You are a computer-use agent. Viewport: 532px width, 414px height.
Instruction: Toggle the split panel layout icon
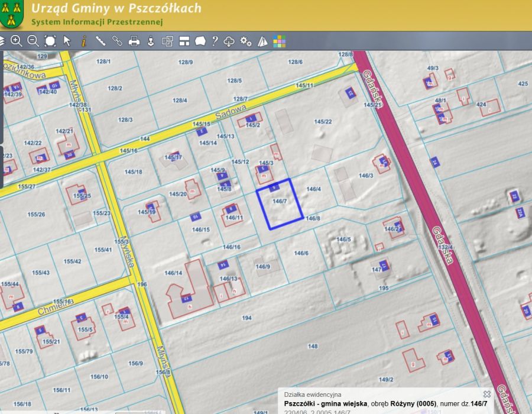[x=184, y=41]
